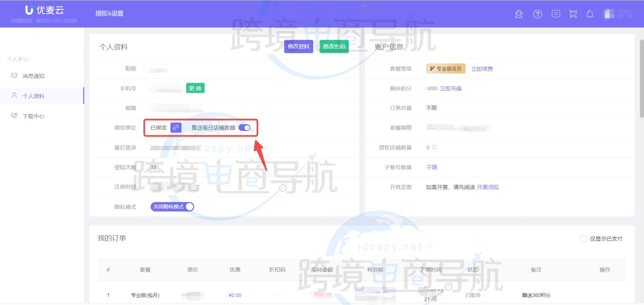Select 个人资料 in sidebar

click(34, 96)
